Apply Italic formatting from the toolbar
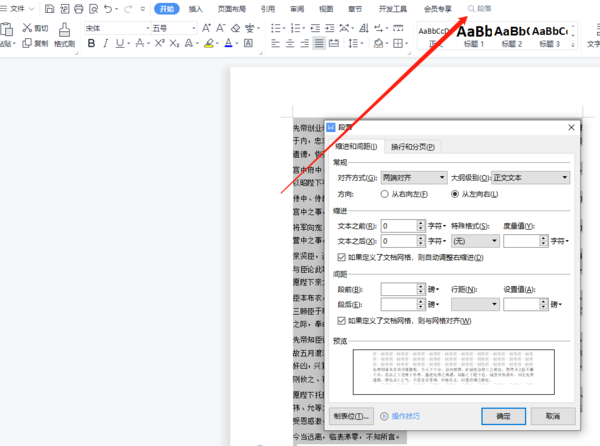Image resolution: width=600 pixels, height=446 pixels. pos(107,44)
